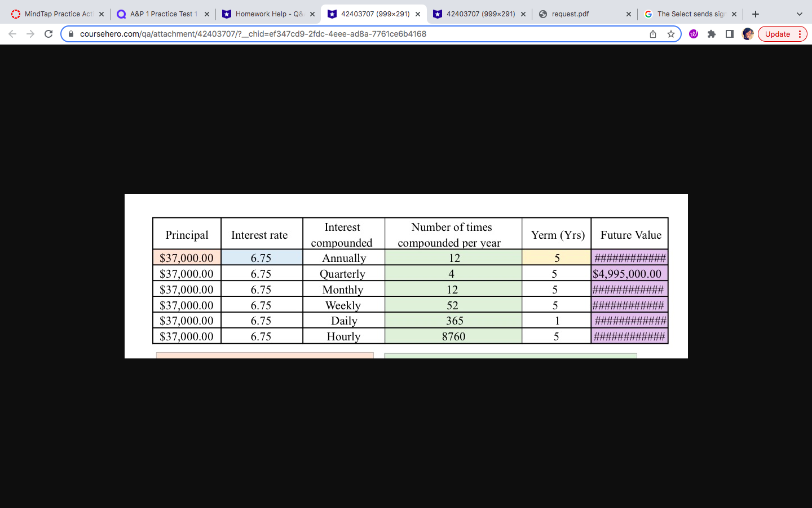812x508 pixels.
Task: Click the 'Annually' cell
Action: (344, 257)
